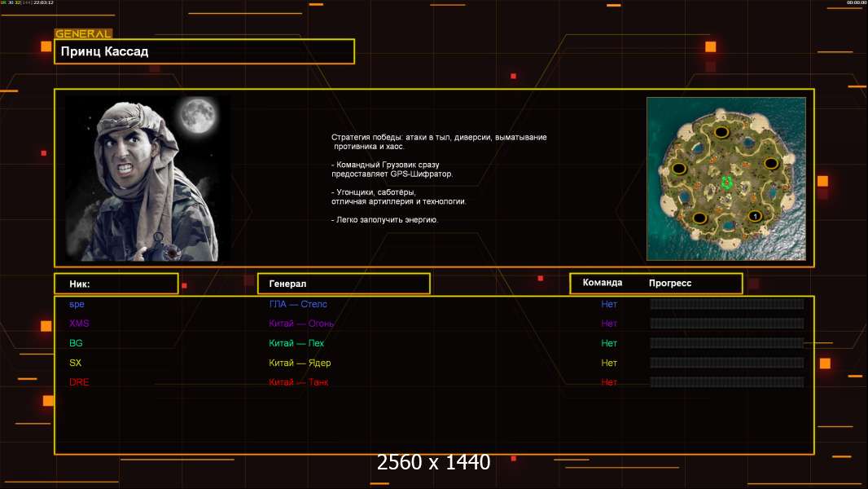Click the "Китай — Огонь" general entry
This screenshot has height=489, width=868.
point(301,324)
